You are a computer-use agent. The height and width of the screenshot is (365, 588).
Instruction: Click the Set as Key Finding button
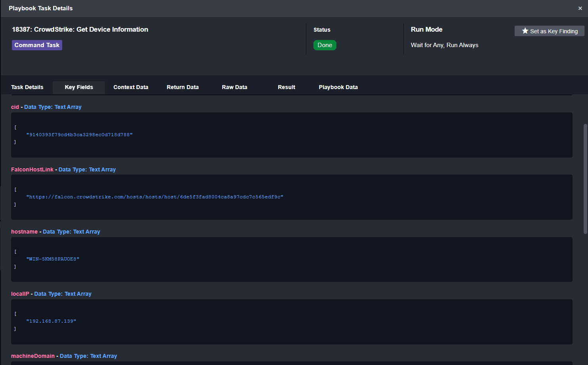pyautogui.click(x=549, y=31)
